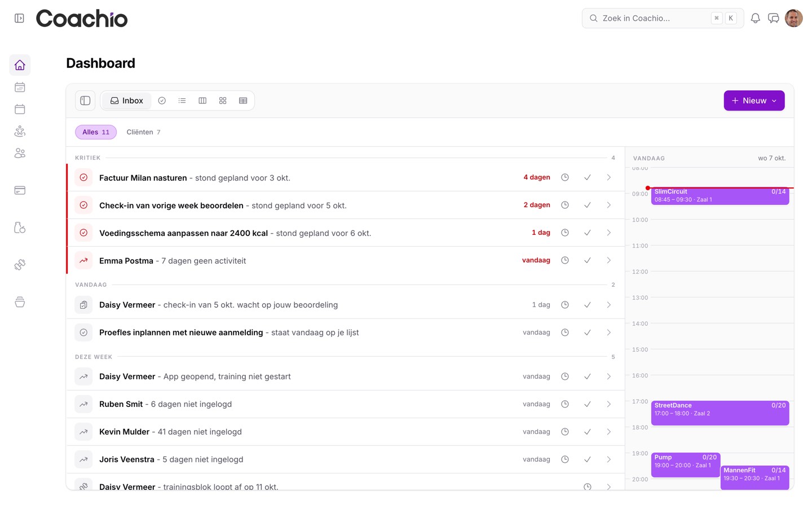The image size is (812, 508).
Task: Toggle the inbox side panel icon
Action: click(x=85, y=100)
